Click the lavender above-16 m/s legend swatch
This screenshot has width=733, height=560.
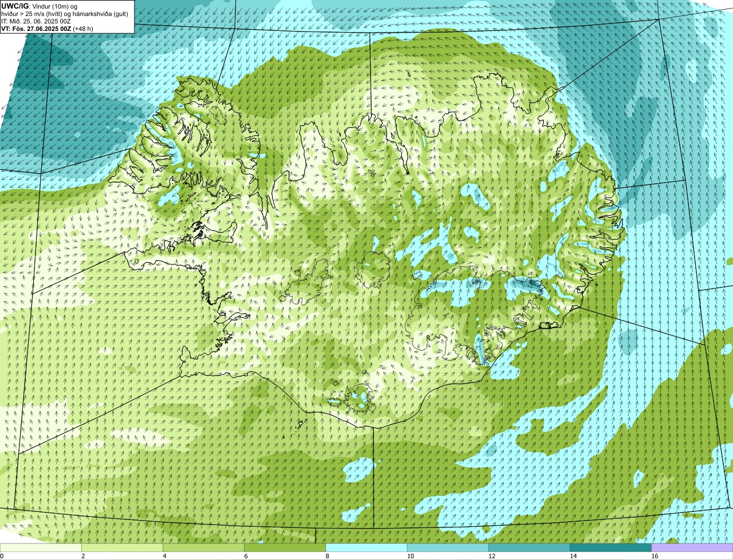[692, 548]
